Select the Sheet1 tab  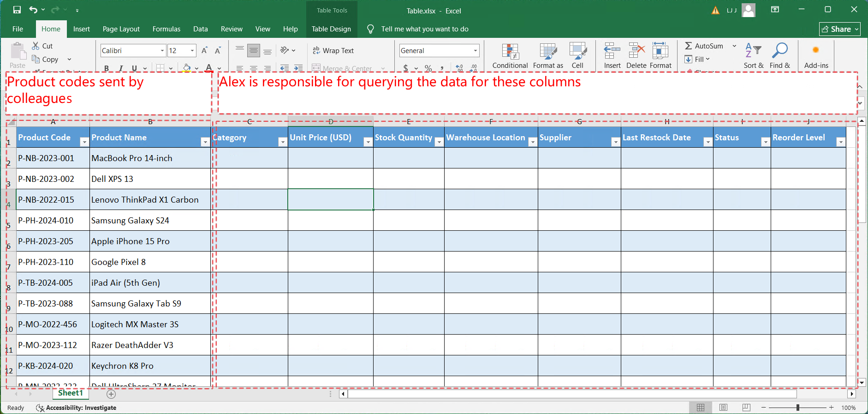click(x=71, y=393)
